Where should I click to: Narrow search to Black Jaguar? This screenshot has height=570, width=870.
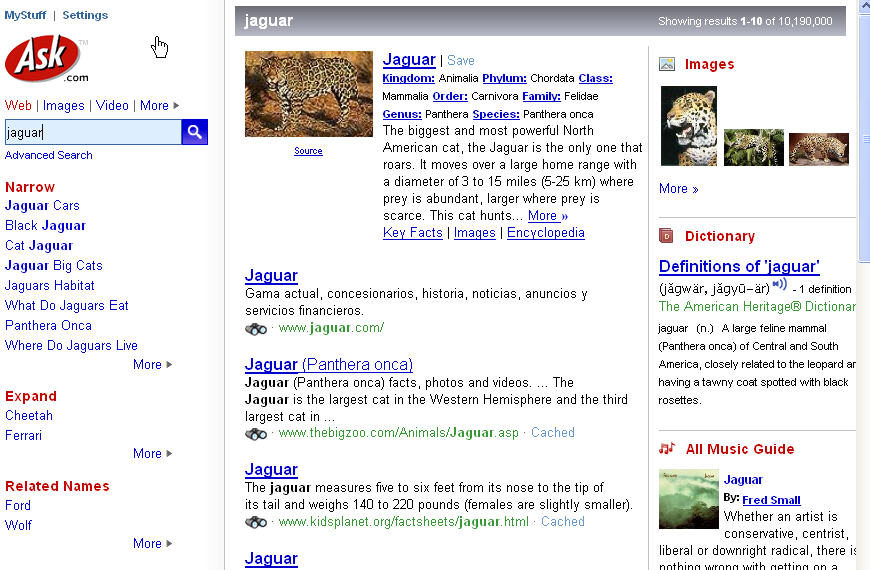[x=45, y=225]
